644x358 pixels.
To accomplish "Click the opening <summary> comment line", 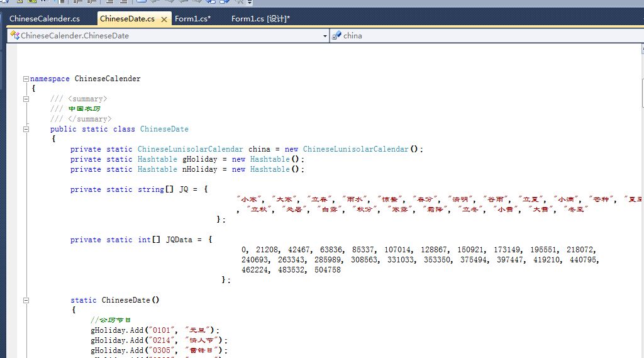I will (x=79, y=99).
